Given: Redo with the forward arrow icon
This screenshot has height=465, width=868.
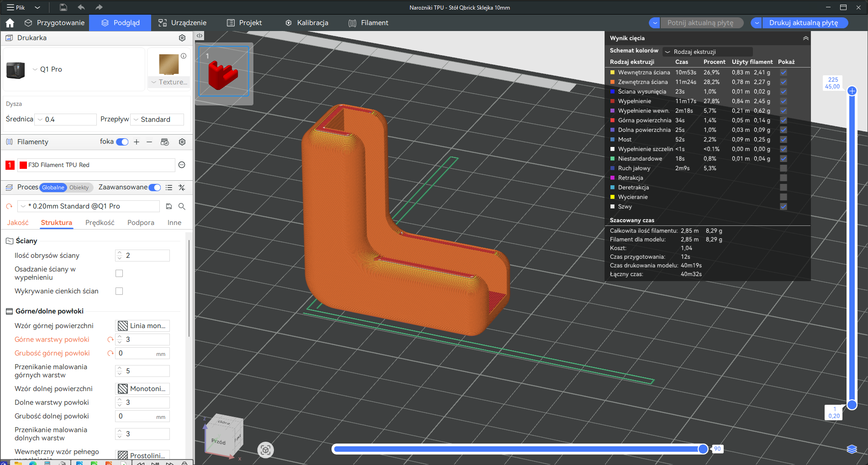Looking at the screenshot, I should point(99,7).
